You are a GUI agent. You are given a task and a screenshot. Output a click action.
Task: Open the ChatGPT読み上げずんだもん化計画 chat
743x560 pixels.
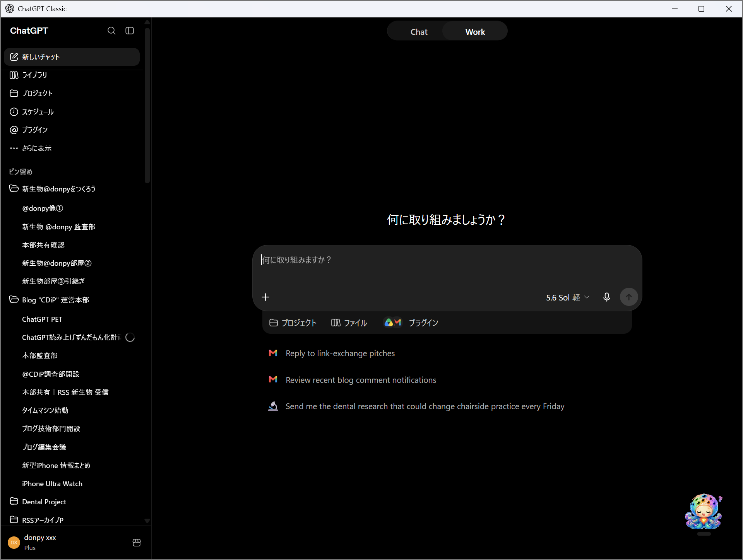pos(72,338)
